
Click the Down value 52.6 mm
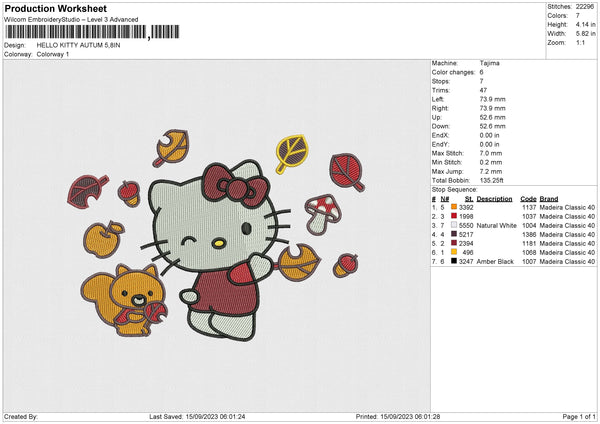(492, 126)
